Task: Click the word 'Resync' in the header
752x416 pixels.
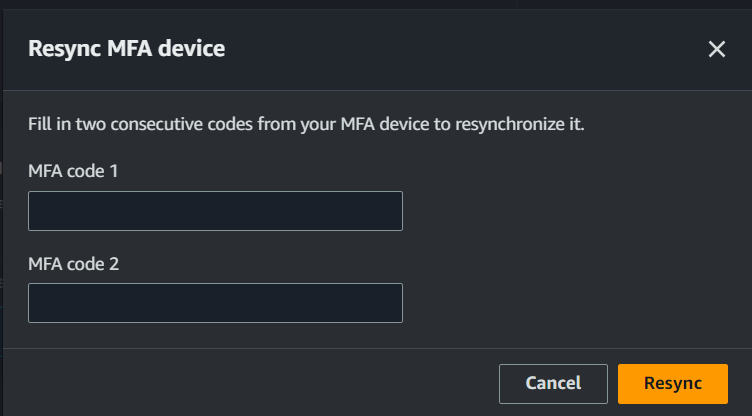Action: click(x=58, y=48)
